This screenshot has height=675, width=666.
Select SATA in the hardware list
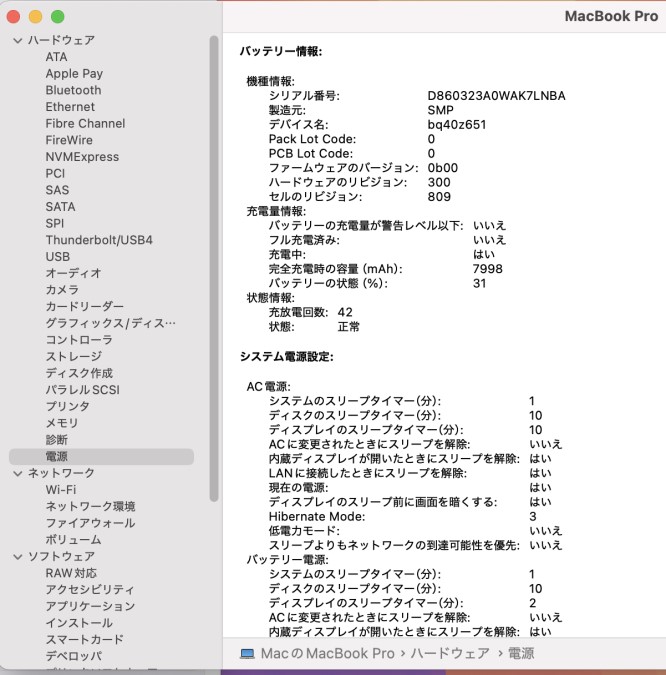(60, 207)
